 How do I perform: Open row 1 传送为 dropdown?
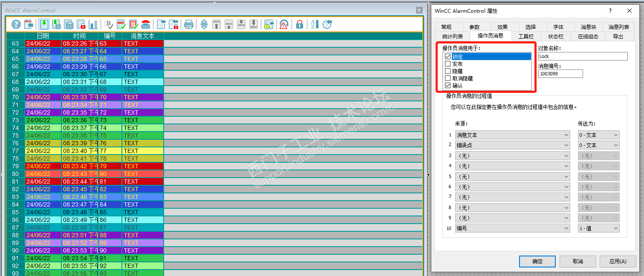(x=598, y=135)
